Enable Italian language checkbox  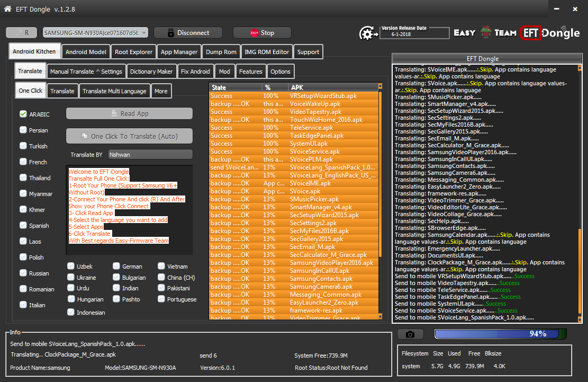[x=23, y=305]
